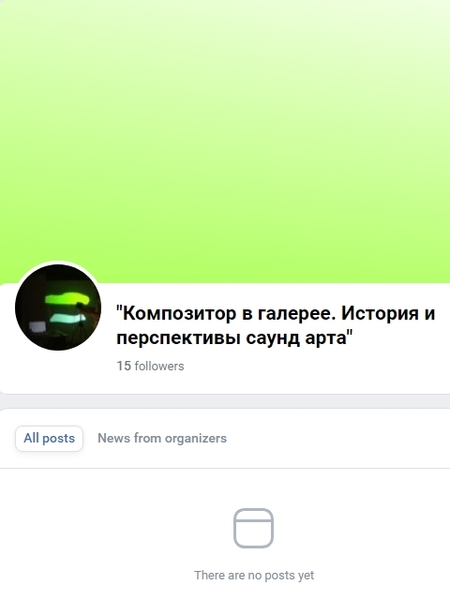Click the "перспективы саунд арта" title line
This screenshot has width=450, height=615.
tap(235, 338)
